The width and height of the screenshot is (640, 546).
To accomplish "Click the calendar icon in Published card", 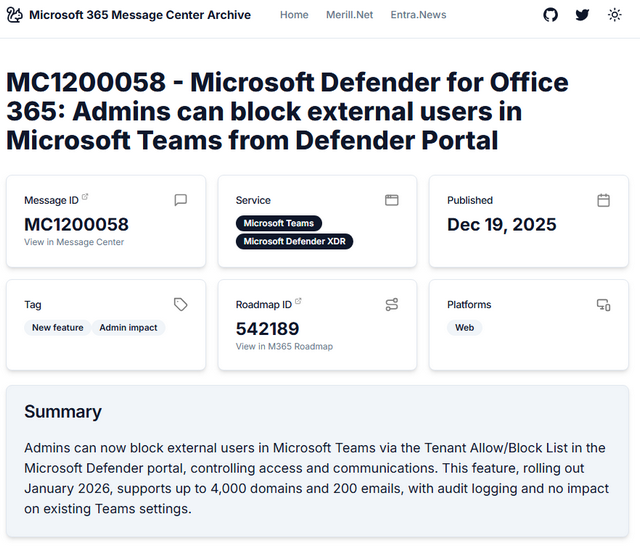I will (603, 200).
